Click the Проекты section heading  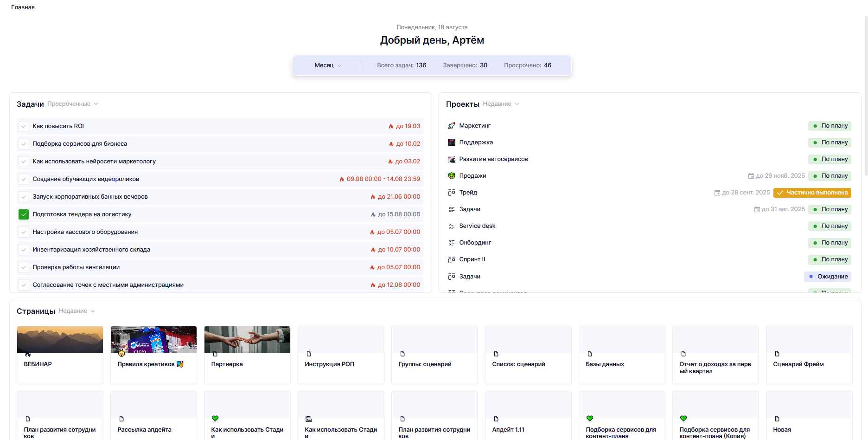463,104
